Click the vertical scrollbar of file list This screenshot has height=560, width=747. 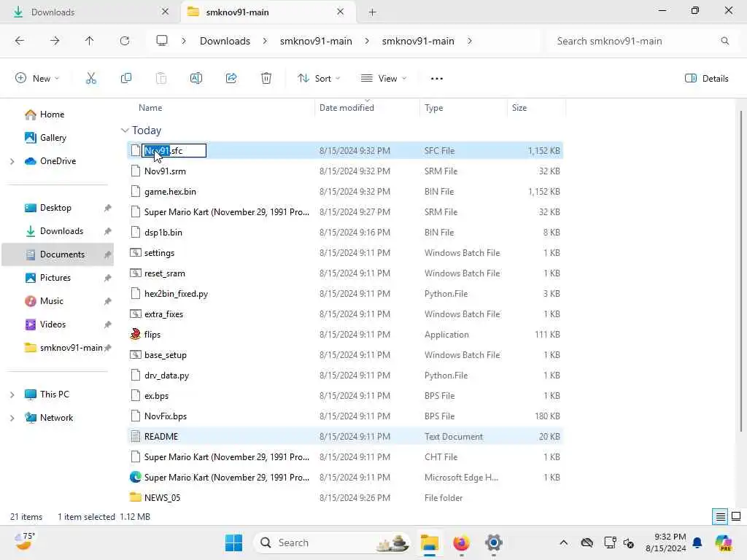point(740,271)
